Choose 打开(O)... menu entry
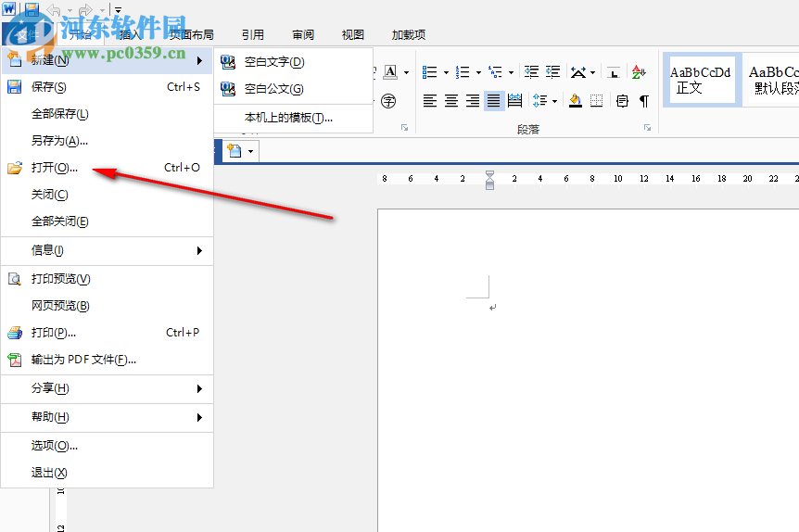The height and width of the screenshot is (532, 799). (x=107, y=168)
